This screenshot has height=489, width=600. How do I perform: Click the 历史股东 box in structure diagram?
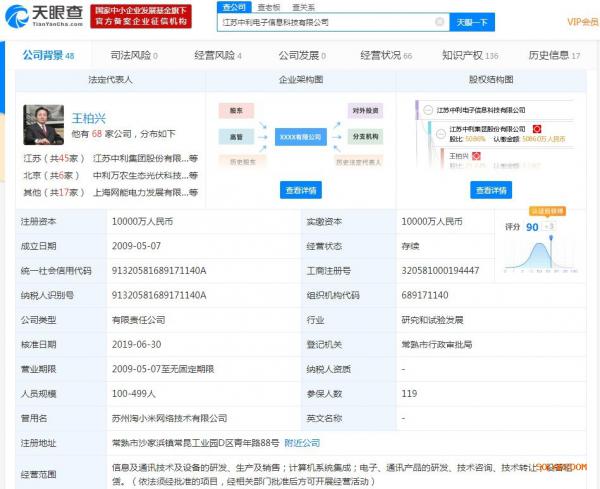coord(243,162)
